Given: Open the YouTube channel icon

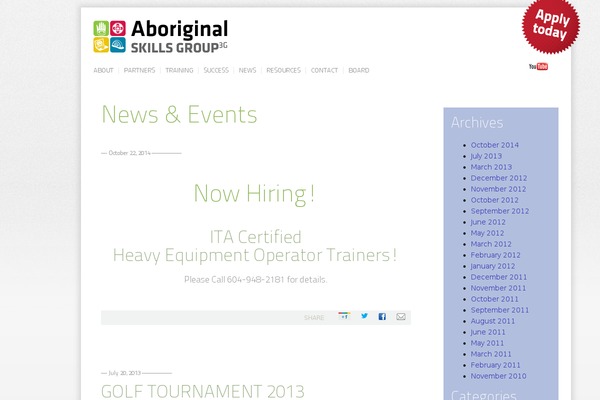Looking at the screenshot, I should (538, 67).
